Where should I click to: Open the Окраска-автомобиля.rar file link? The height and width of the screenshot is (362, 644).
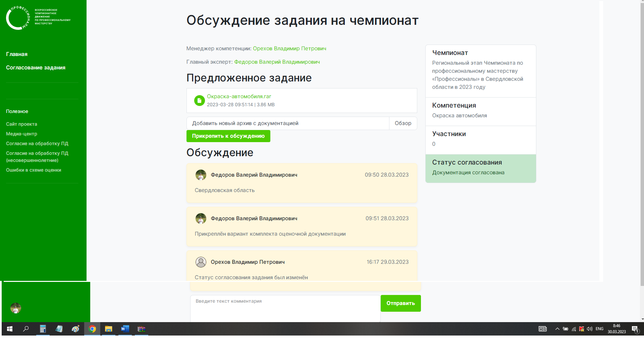[239, 97]
